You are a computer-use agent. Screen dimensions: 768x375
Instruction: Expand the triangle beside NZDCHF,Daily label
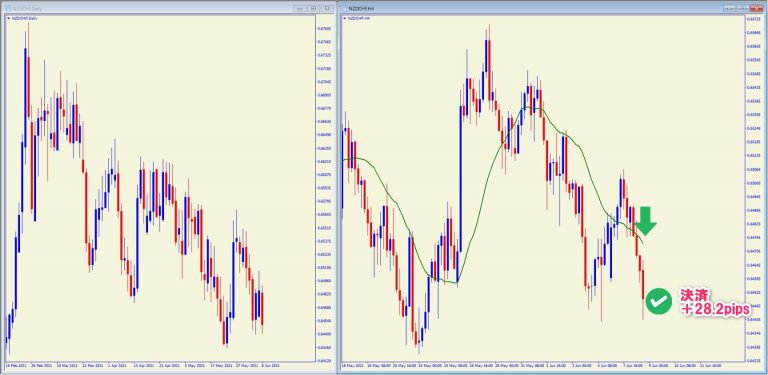click(x=8, y=19)
